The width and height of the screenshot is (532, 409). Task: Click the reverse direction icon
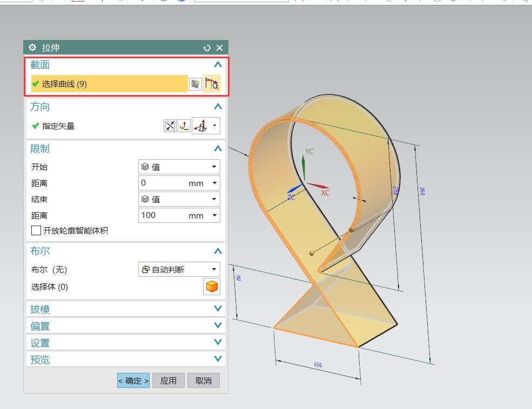pos(170,126)
